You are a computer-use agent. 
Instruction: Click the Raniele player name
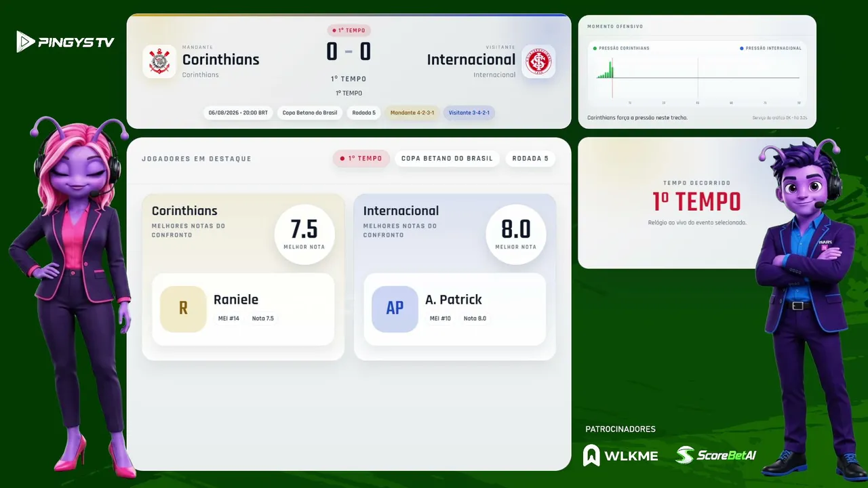[236, 300]
